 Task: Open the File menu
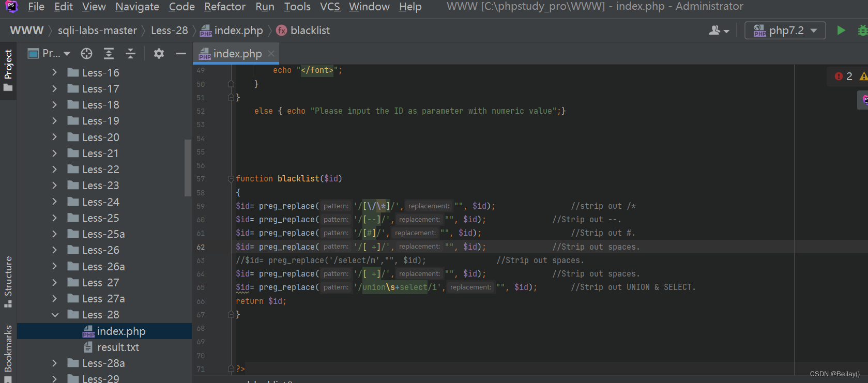tap(36, 7)
